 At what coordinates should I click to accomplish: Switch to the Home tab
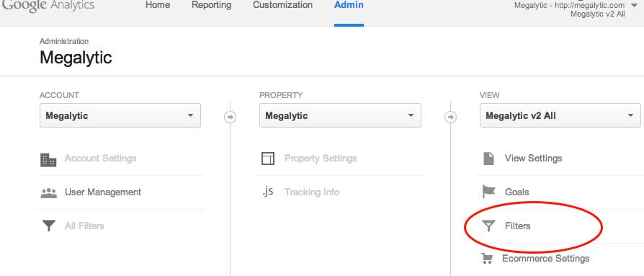pyautogui.click(x=158, y=5)
